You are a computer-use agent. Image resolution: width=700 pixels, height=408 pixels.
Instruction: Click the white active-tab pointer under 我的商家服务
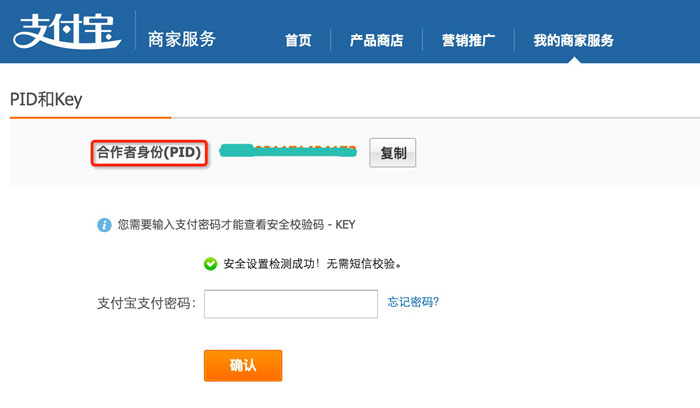coord(574,60)
